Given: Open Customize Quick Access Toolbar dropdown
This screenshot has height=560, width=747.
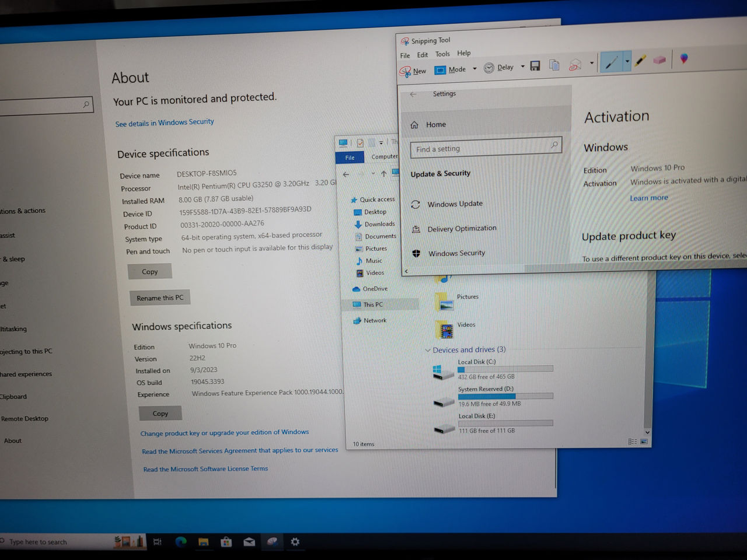Looking at the screenshot, I should (381, 142).
